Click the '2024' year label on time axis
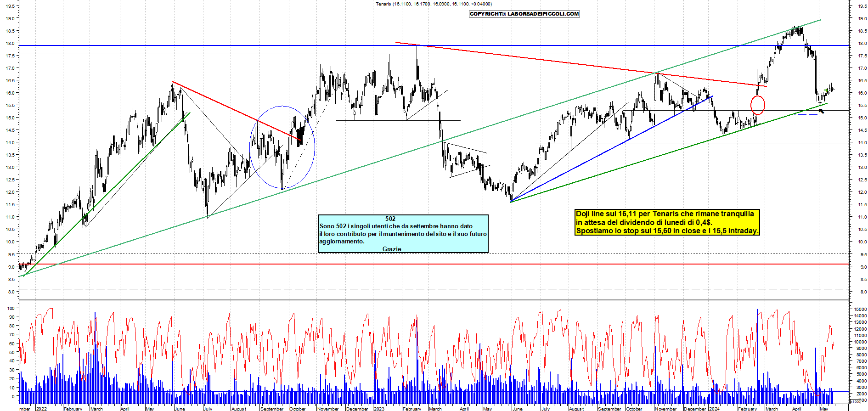This screenshot has width=868, height=411. click(x=714, y=408)
